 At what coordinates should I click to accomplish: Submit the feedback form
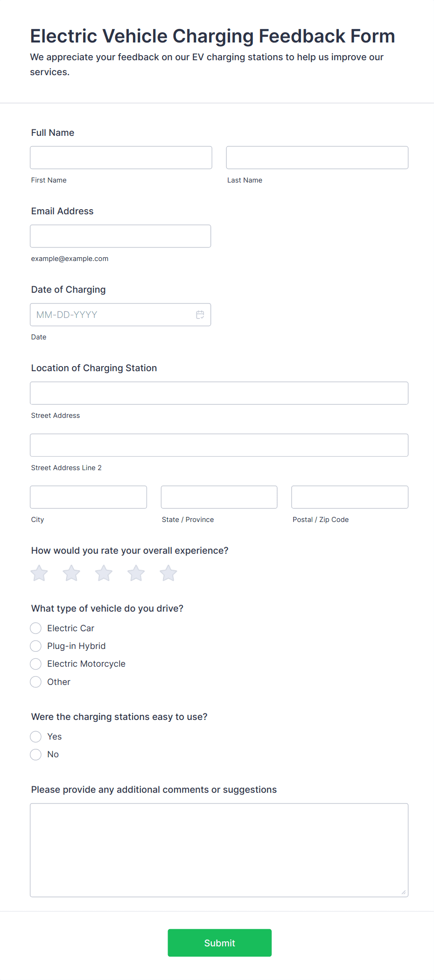[x=219, y=943]
